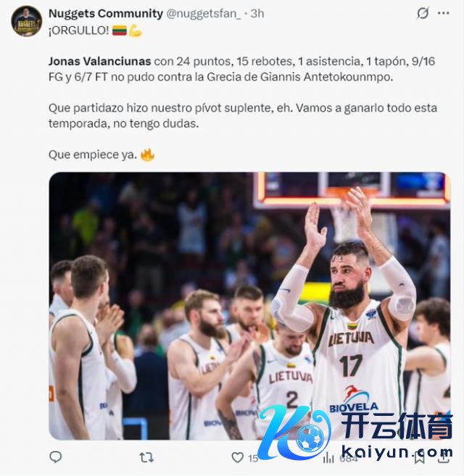
Task: Open the 3h timestamp link
Action: pyautogui.click(x=257, y=13)
